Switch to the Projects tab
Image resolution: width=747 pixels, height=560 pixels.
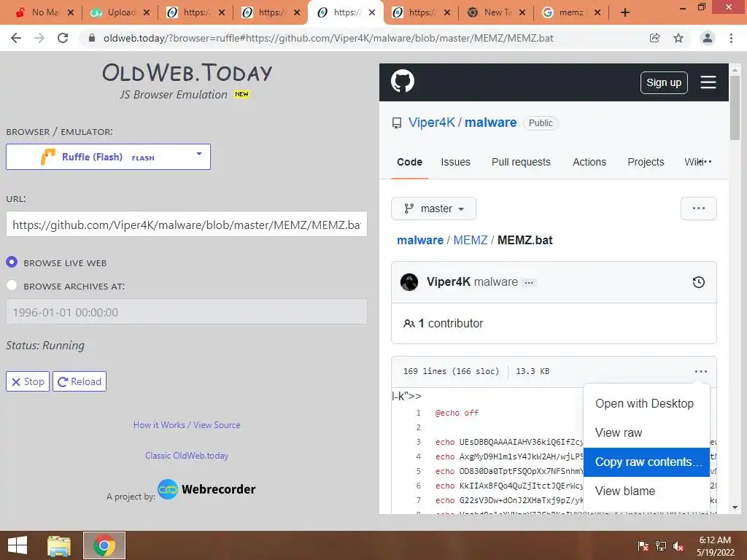(x=646, y=162)
